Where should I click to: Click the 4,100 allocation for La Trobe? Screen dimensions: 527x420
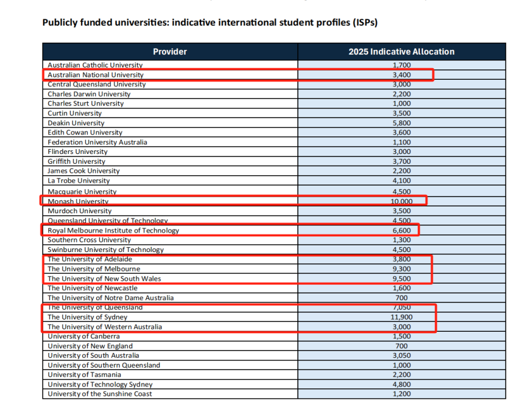coord(401,180)
